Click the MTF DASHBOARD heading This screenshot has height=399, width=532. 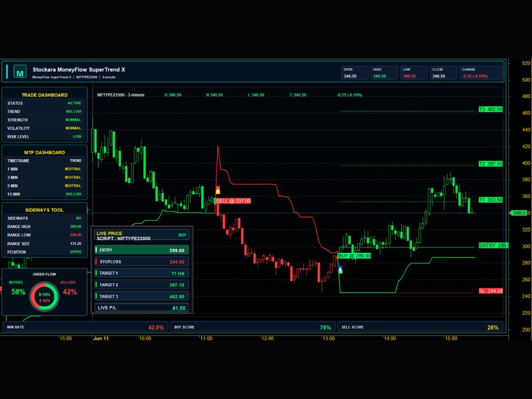click(44, 153)
